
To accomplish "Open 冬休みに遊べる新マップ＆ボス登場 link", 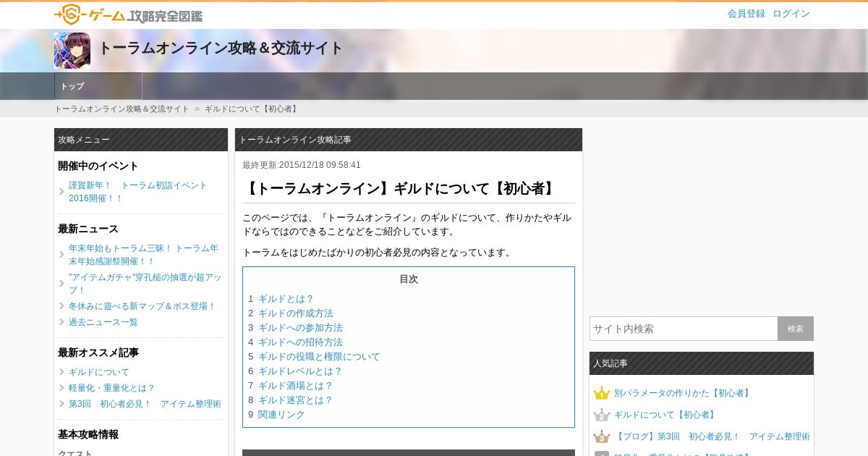I will point(142,306).
